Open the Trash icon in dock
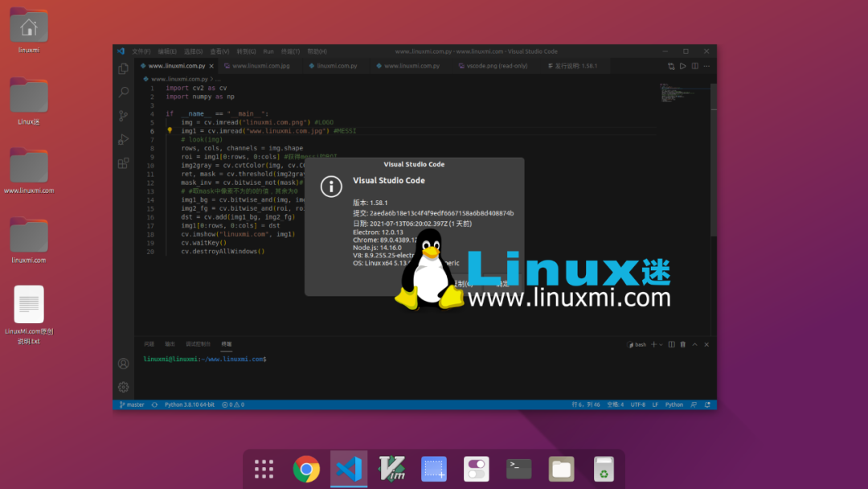The width and height of the screenshot is (868, 489). pyautogui.click(x=604, y=469)
